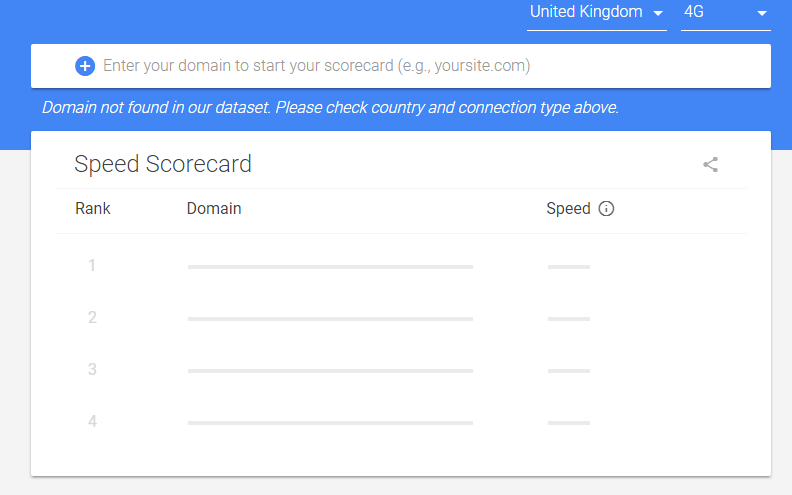Click the arrow next to 4G
The height and width of the screenshot is (495, 792).
[x=762, y=14]
